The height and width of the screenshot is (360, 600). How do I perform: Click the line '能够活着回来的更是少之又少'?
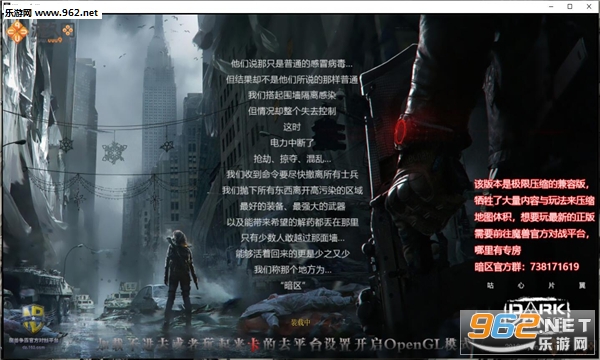pos(292,254)
